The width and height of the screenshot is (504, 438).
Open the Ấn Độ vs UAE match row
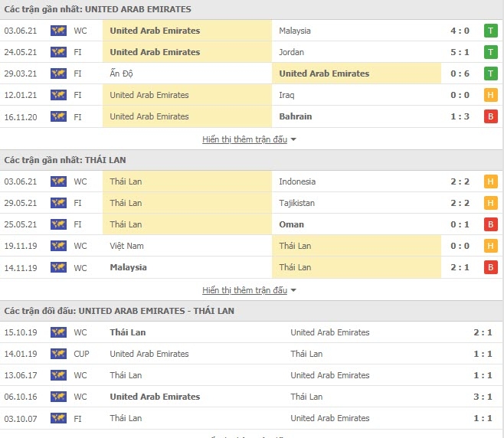coord(252,74)
